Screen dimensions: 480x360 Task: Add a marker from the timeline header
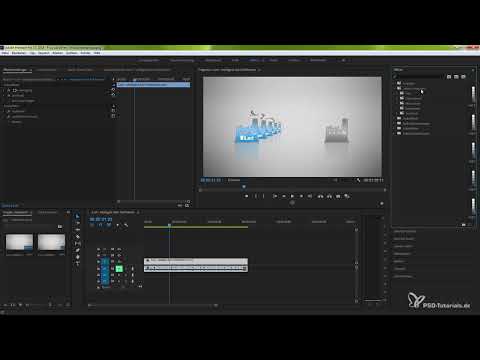point(117,225)
